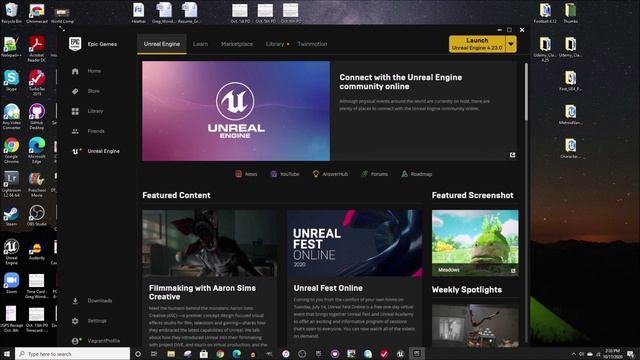Open launcher Settings via the gear icon
640x360 pixels.
pyautogui.click(x=75, y=321)
